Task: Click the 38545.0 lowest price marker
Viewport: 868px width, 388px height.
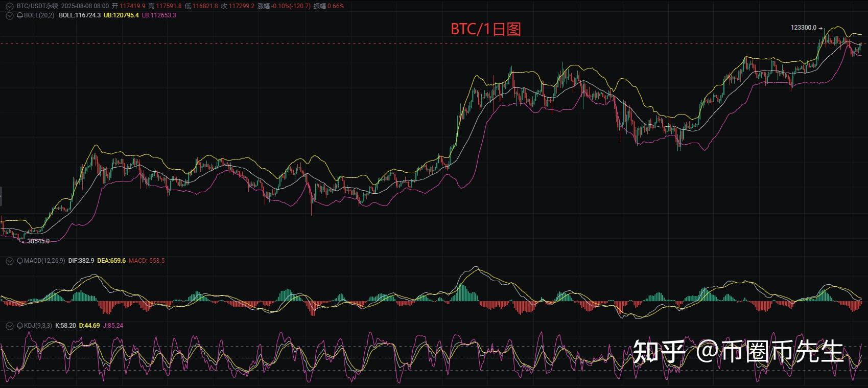Action: tap(38, 241)
